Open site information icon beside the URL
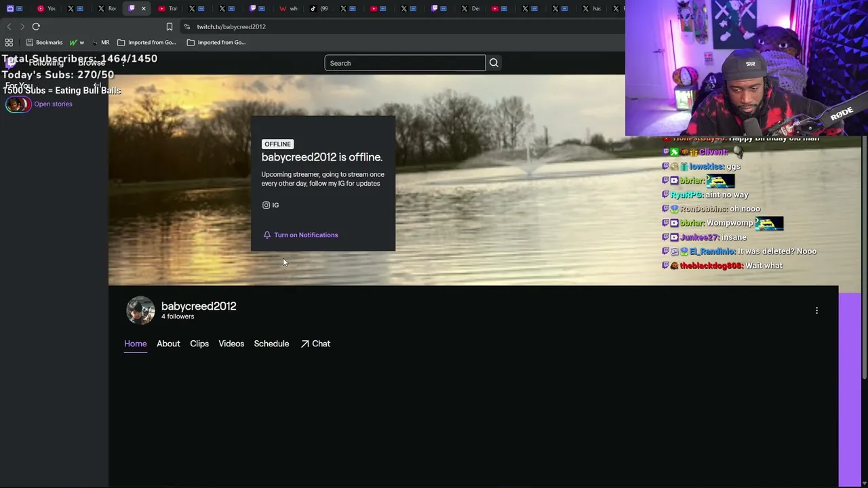868x488 pixels. 186,26
